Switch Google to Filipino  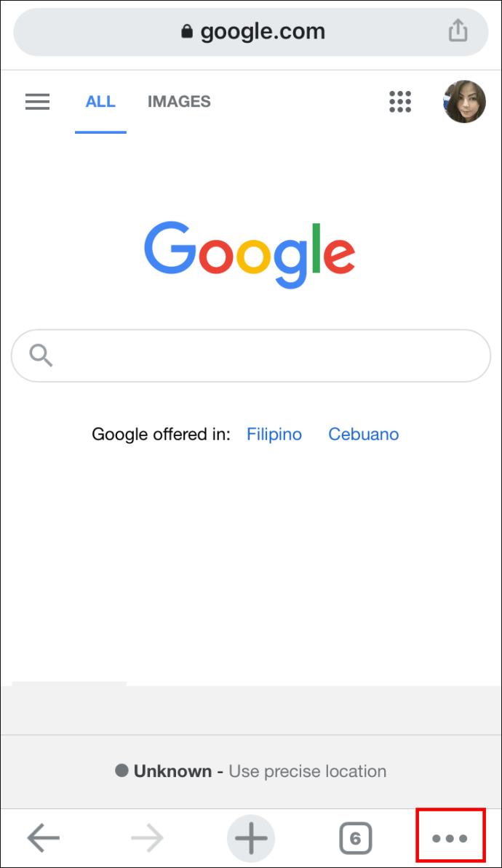pyautogui.click(x=274, y=435)
